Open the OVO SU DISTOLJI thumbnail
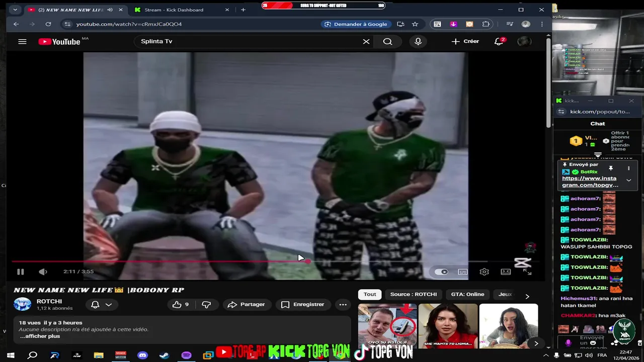The height and width of the screenshot is (362, 644). pos(387,325)
